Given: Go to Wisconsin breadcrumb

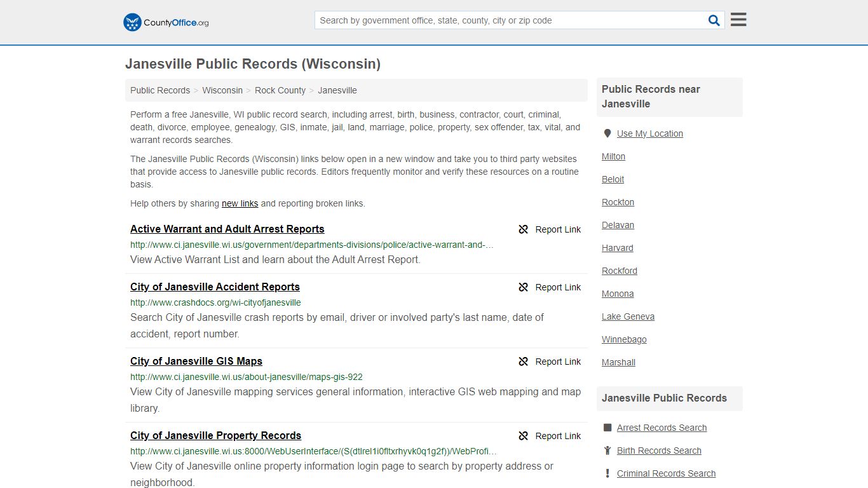Looking at the screenshot, I should pos(222,90).
